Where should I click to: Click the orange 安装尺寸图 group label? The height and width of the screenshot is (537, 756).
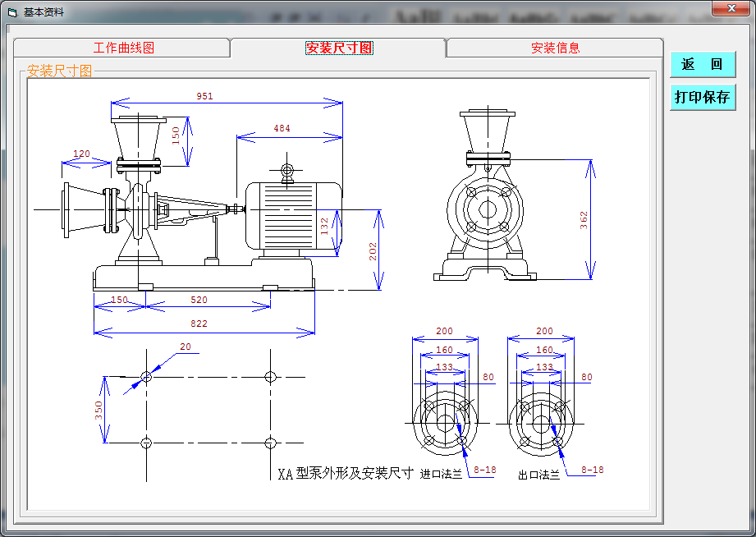(59, 71)
